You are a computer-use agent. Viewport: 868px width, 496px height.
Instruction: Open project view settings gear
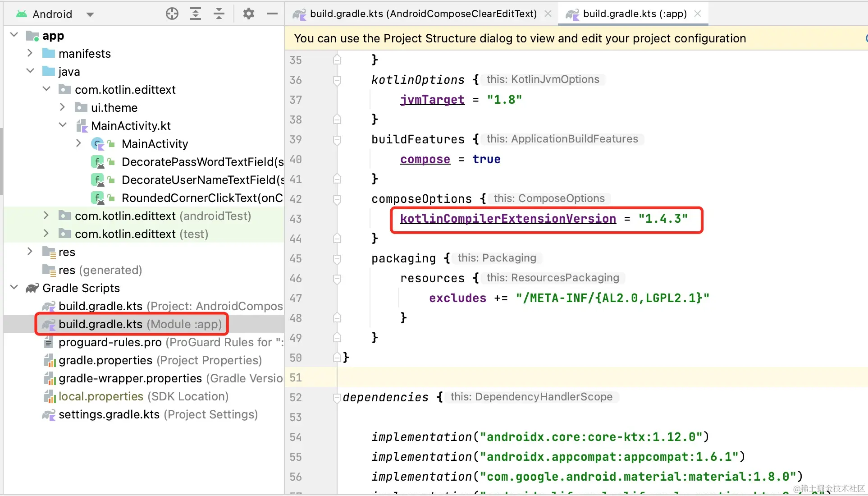(x=248, y=14)
